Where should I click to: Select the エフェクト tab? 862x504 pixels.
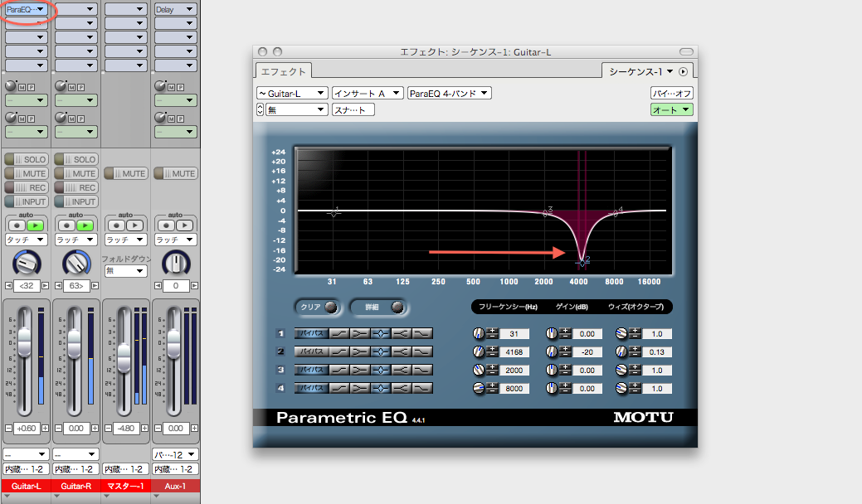(283, 71)
